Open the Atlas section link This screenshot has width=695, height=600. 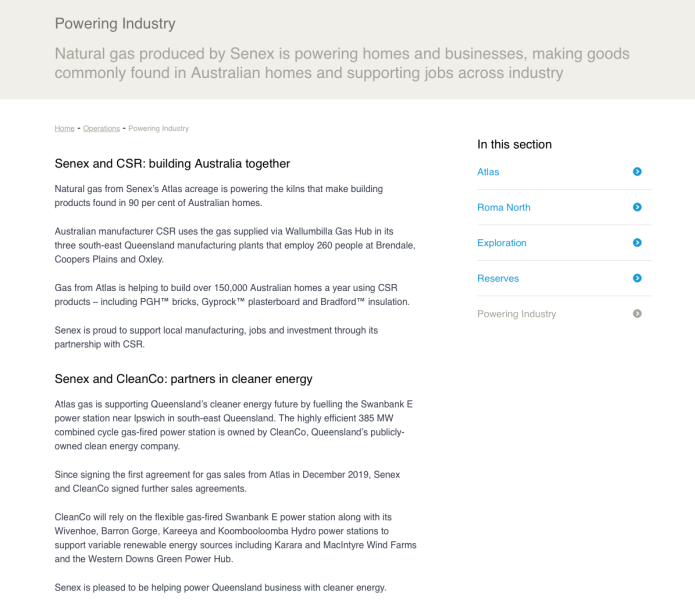tap(488, 172)
